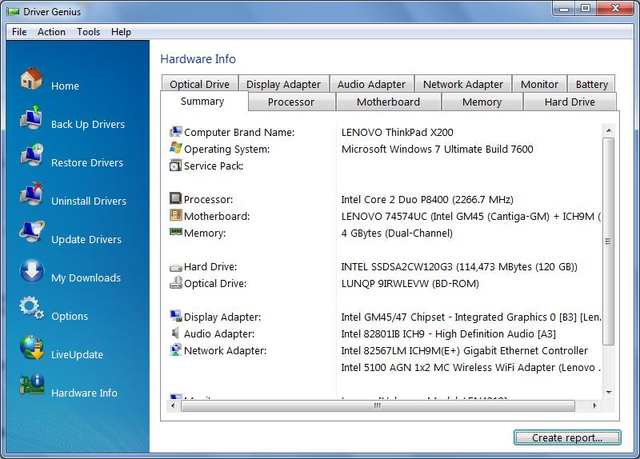Switch to the Network Adapter tab
Image resolution: width=640 pixels, height=459 pixels.
[x=463, y=84]
